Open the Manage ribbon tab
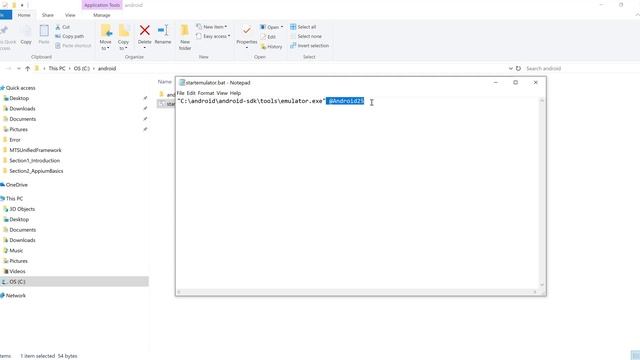640x360 pixels. 102,15
